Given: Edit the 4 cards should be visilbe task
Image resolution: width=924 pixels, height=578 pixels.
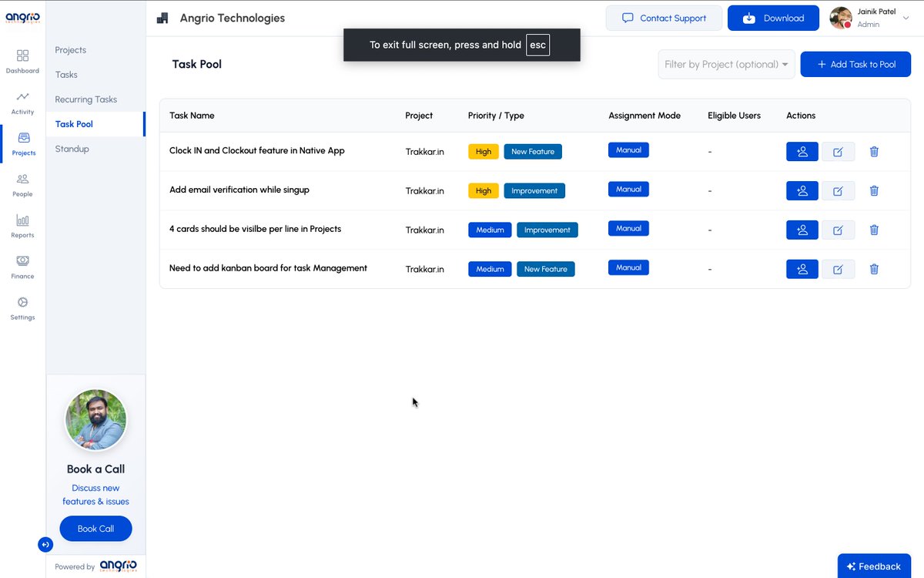Looking at the screenshot, I should click(x=838, y=230).
